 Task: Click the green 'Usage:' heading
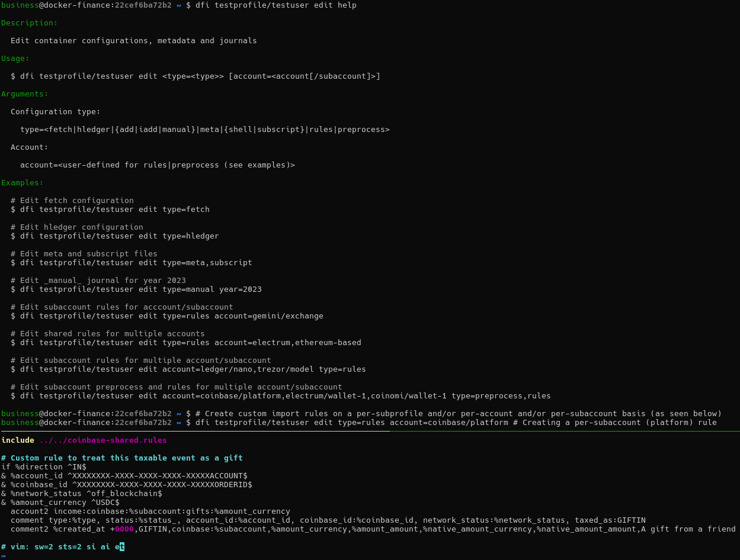[x=15, y=59]
